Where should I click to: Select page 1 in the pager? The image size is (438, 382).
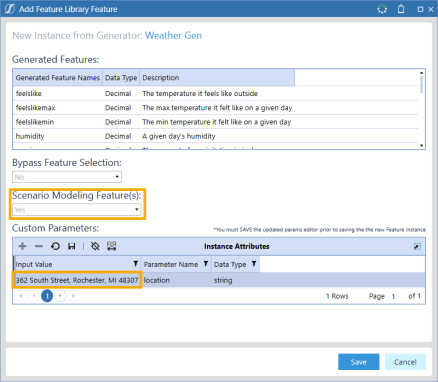point(47,296)
